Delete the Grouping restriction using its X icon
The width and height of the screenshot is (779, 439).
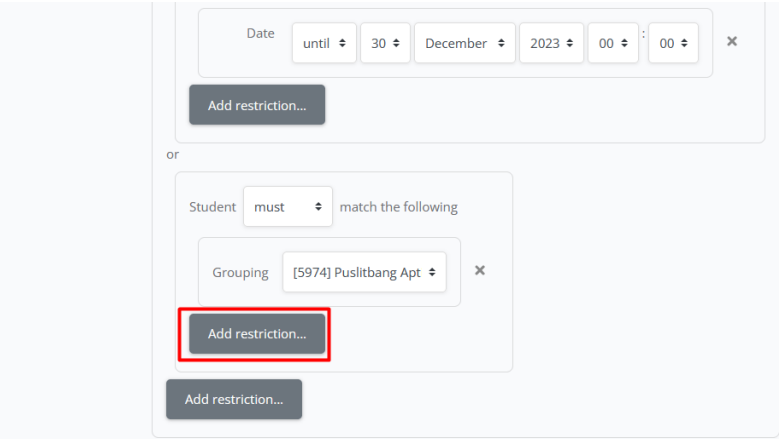click(x=480, y=270)
